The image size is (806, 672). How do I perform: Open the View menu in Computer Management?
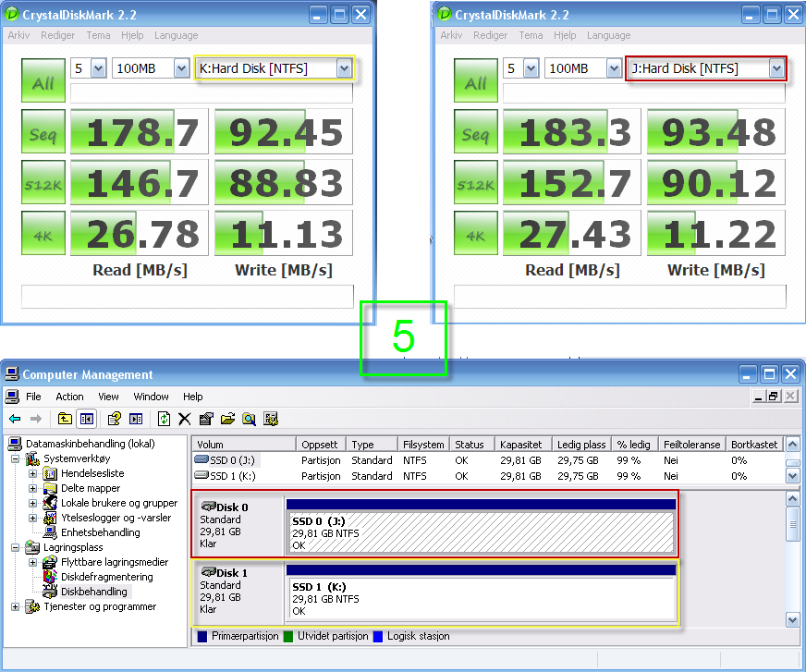pos(108,397)
